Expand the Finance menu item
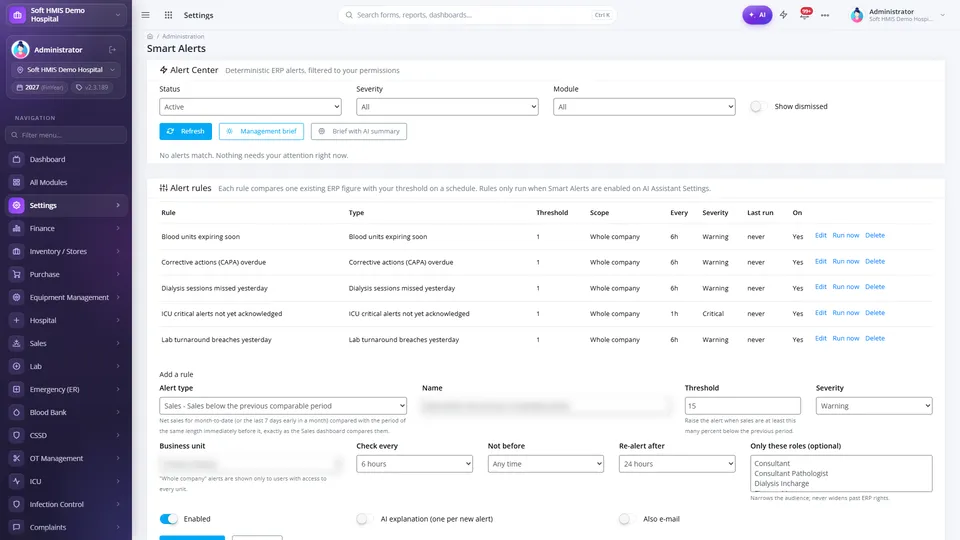Viewport: 960px width, 540px height. click(66, 228)
